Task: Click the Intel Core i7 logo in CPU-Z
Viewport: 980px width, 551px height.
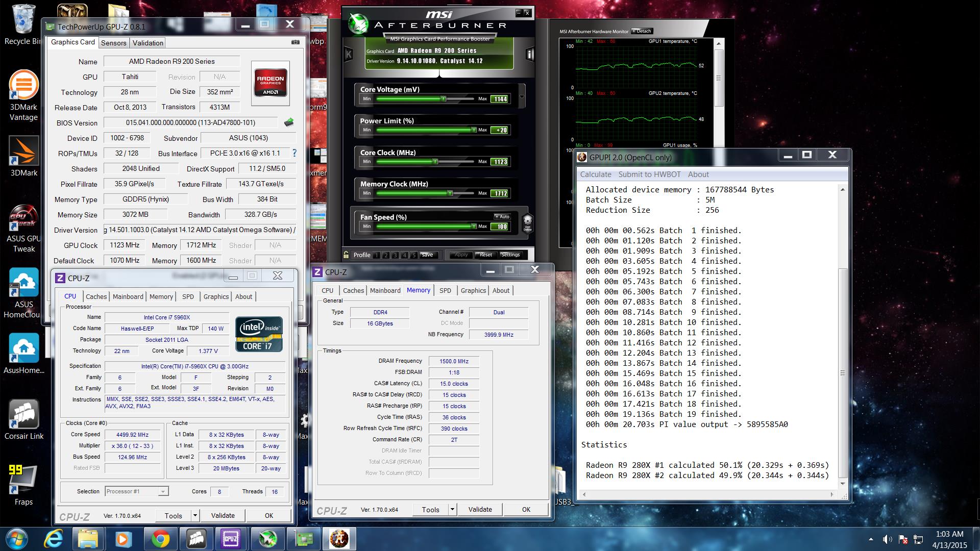Action: pyautogui.click(x=259, y=334)
